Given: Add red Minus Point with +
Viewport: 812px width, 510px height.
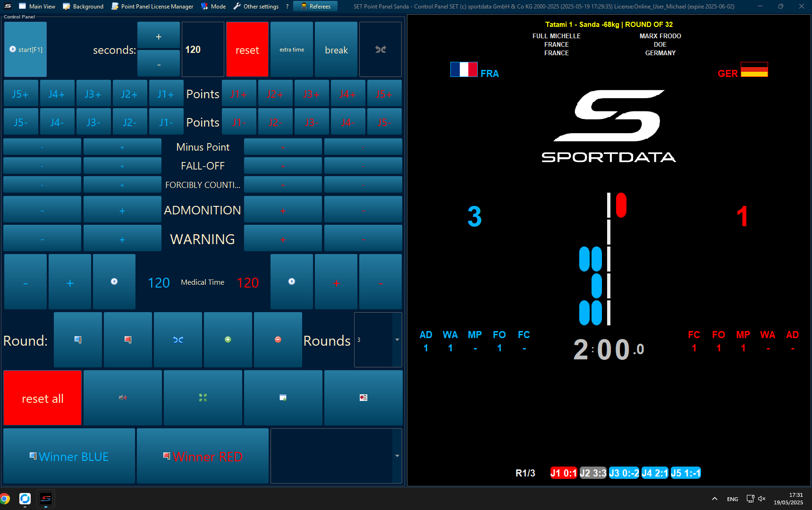Looking at the screenshot, I should tap(283, 147).
